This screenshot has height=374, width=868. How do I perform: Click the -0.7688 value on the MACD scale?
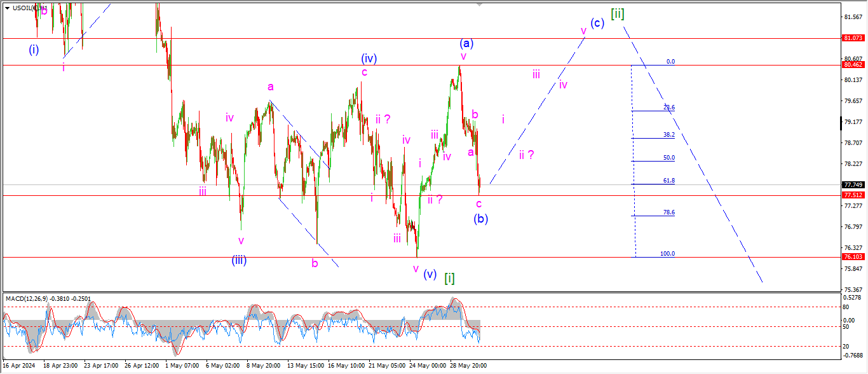[853, 356]
